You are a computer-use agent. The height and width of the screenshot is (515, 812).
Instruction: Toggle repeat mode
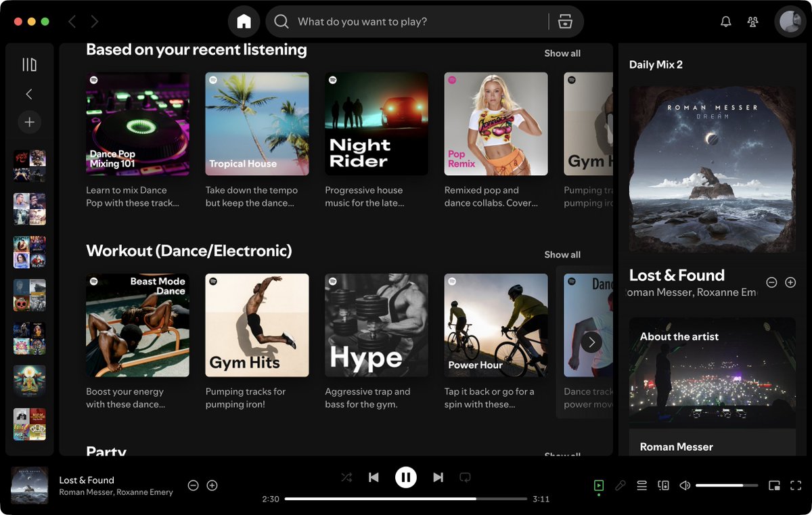click(465, 477)
